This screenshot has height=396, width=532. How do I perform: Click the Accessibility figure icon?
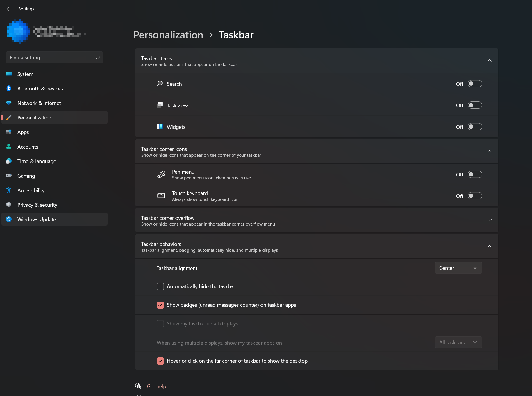click(x=9, y=190)
